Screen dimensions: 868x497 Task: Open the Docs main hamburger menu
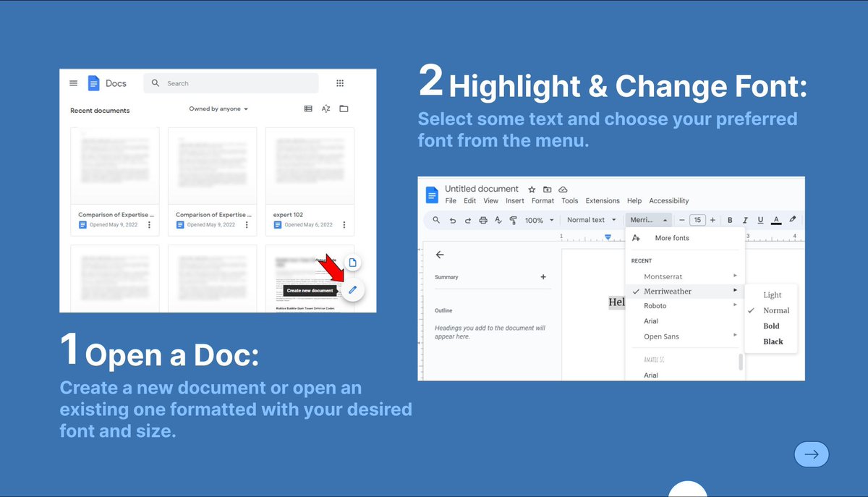(73, 83)
